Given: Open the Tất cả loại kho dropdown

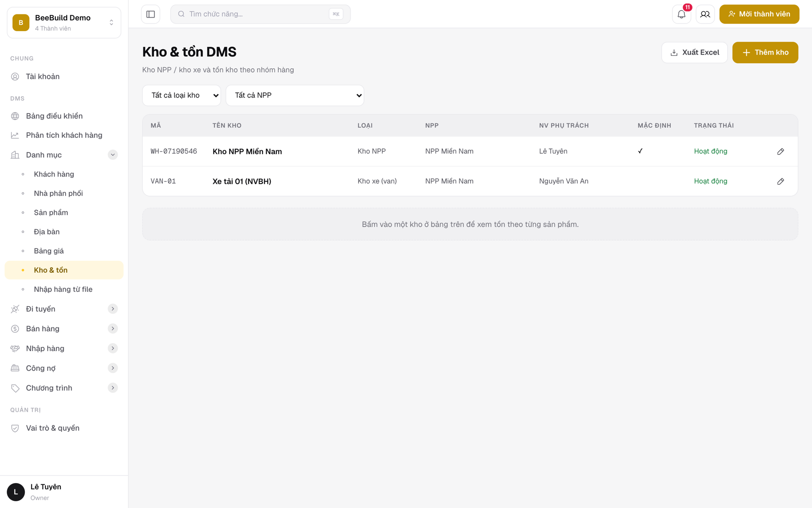Looking at the screenshot, I should click(x=181, y=95).
